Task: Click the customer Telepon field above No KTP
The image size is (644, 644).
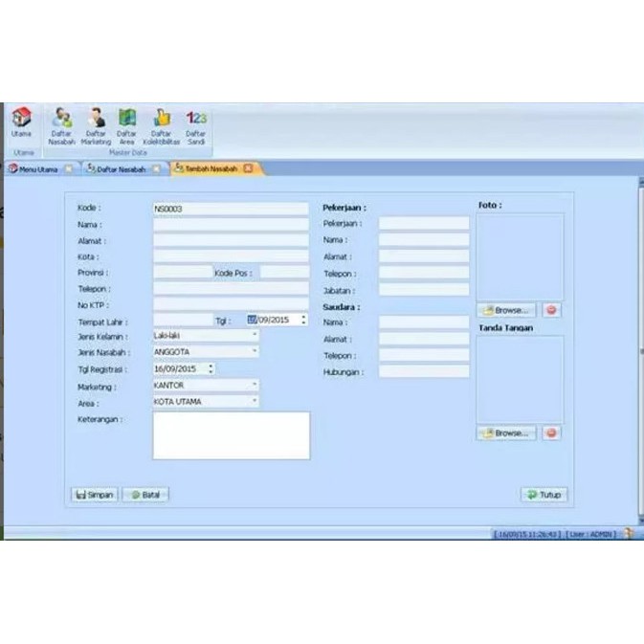Action: point(231,288)
